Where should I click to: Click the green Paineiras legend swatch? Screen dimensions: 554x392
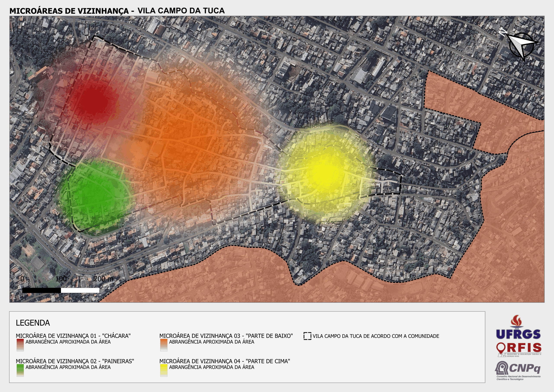pyautogui.click(x=20, y=370)
